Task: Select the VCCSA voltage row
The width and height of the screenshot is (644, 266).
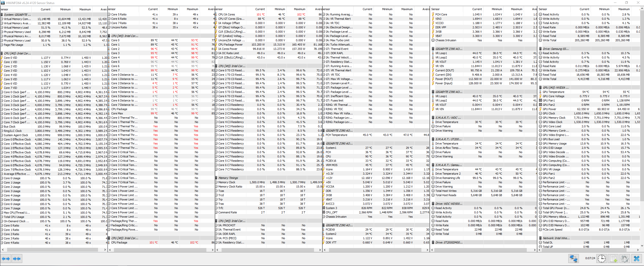Action: [x=376, y=187]
